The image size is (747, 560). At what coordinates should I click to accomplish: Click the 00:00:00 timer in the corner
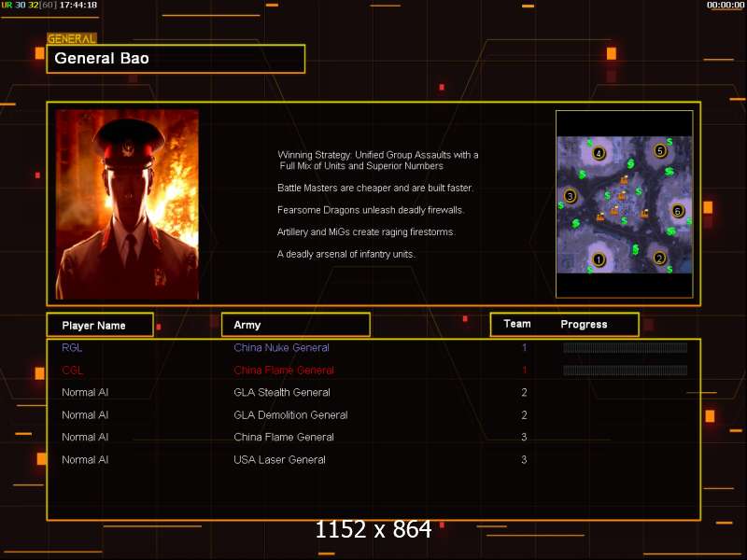click(726, 5)
